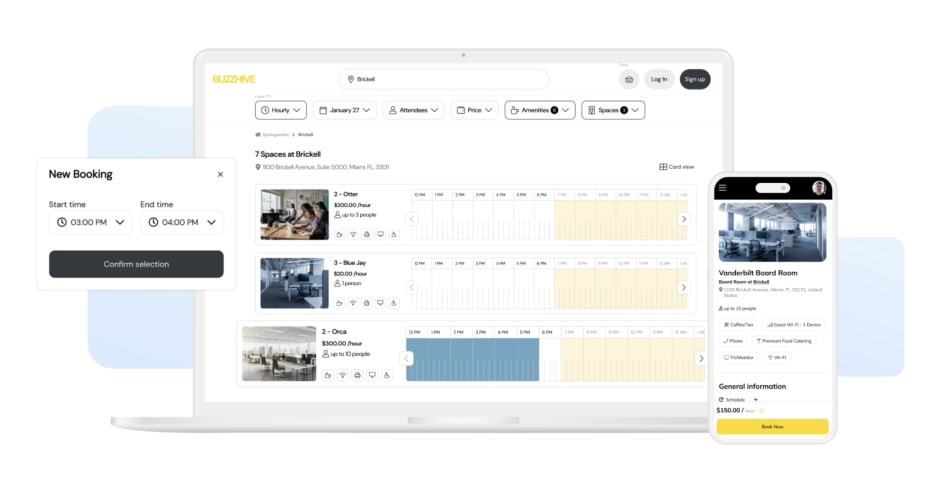Viewport: 940px width, 486px height.
Task: Tap the Vanderbilt Board Room photo on the phone
Action: pos(772,232)
